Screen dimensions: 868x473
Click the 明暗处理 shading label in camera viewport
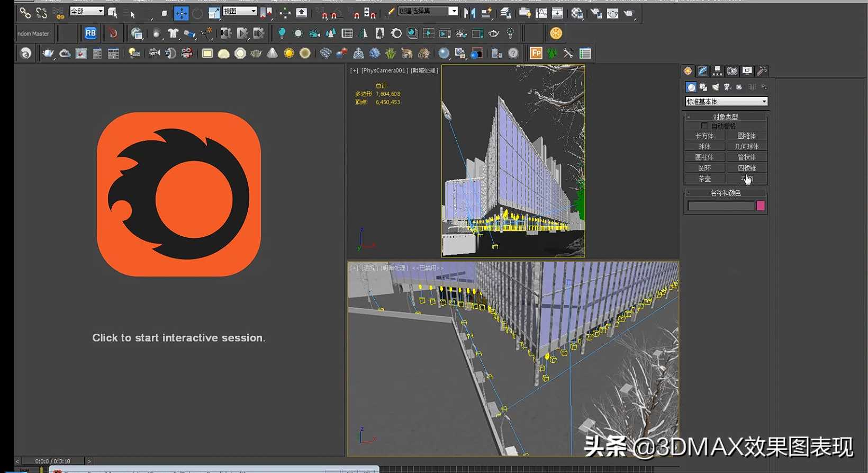(x=424, y=70)
